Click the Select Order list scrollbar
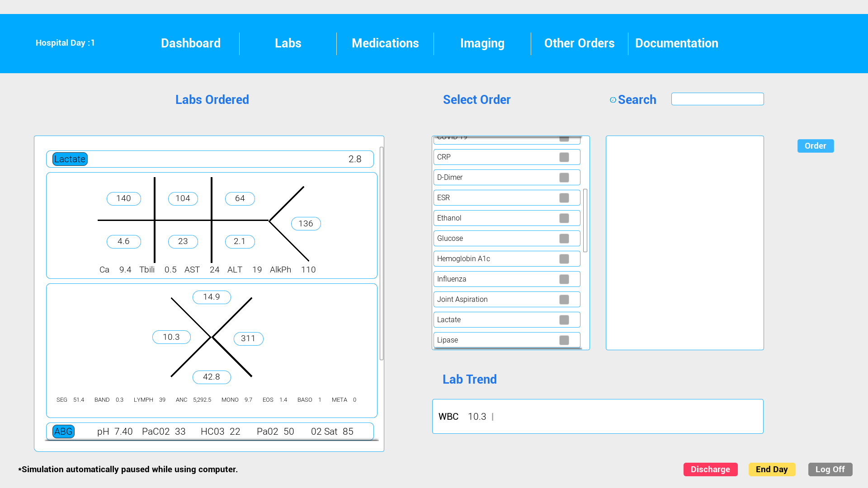Image resolution: width=868 pixels, height=488 pixels. [585, 221]
